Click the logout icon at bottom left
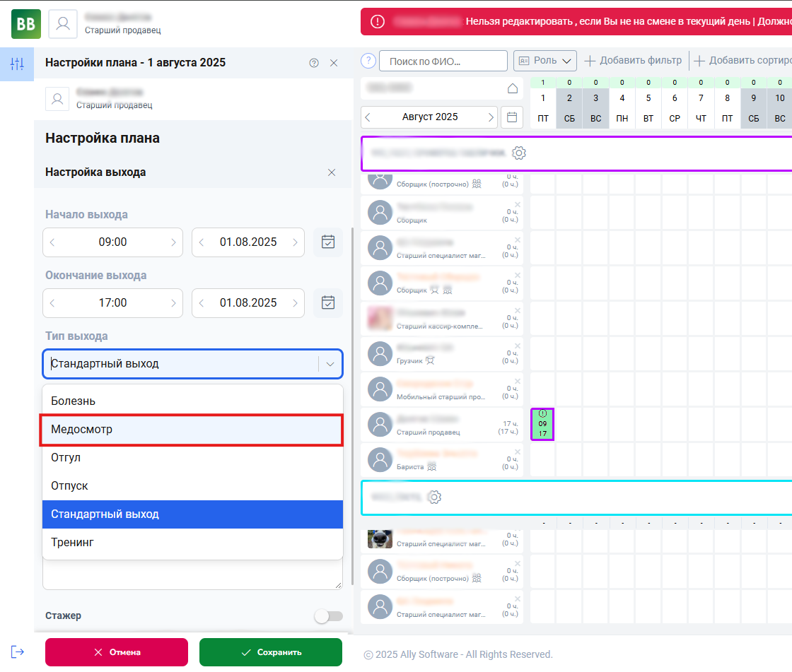The height and width of the screenshot is (672, 792). tap(18, 652)
